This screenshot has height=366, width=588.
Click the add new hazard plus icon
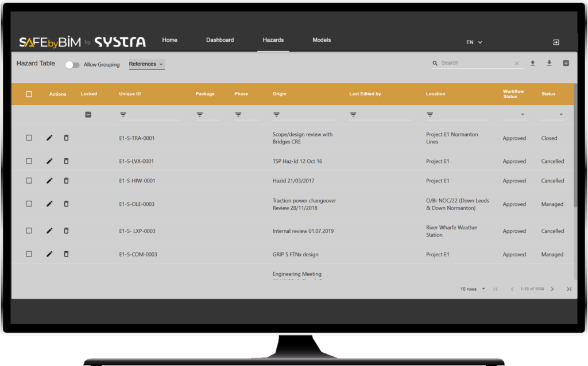(x=566, y=63)
